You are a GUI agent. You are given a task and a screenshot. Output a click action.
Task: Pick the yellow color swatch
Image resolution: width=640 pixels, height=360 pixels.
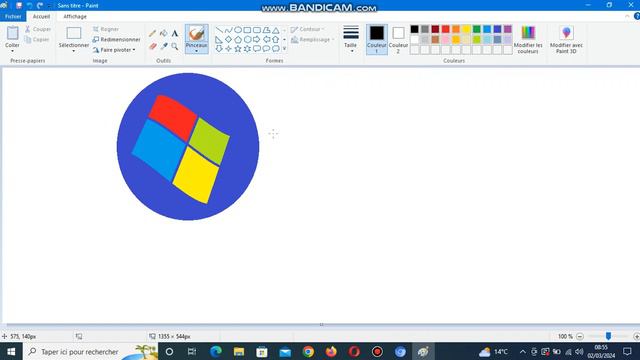point(466,29)
